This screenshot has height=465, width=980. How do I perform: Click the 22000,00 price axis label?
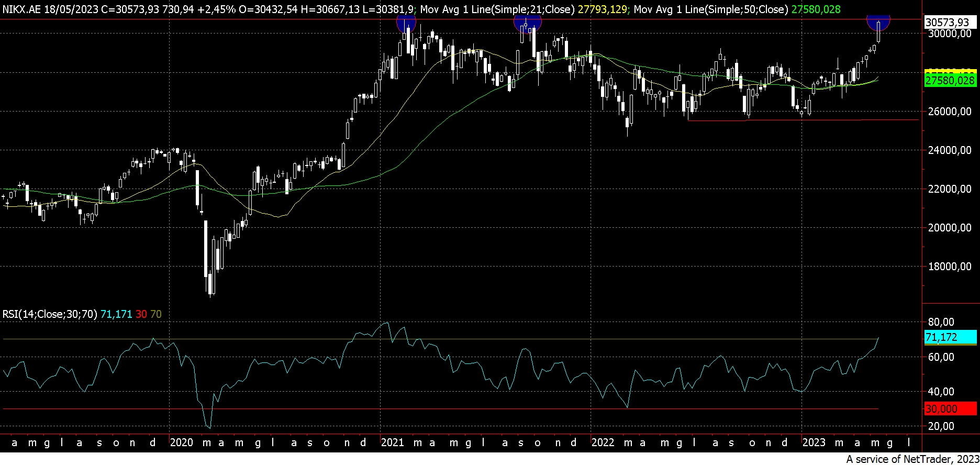click(949, 189)
